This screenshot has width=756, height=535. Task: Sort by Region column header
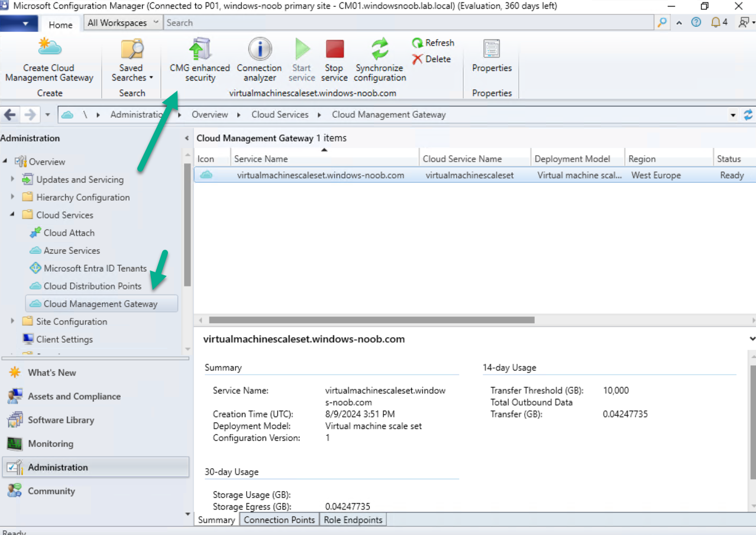[x=669, y=159]
